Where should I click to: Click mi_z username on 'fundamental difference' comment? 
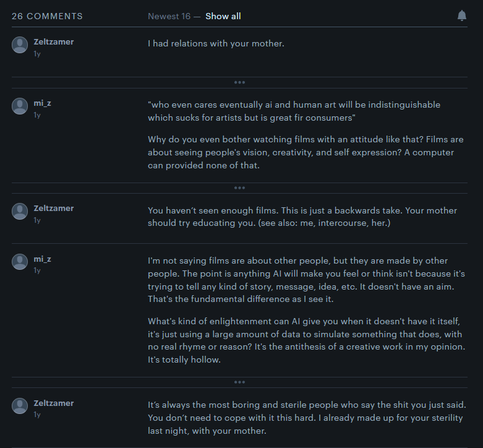[x=42, y=259]
